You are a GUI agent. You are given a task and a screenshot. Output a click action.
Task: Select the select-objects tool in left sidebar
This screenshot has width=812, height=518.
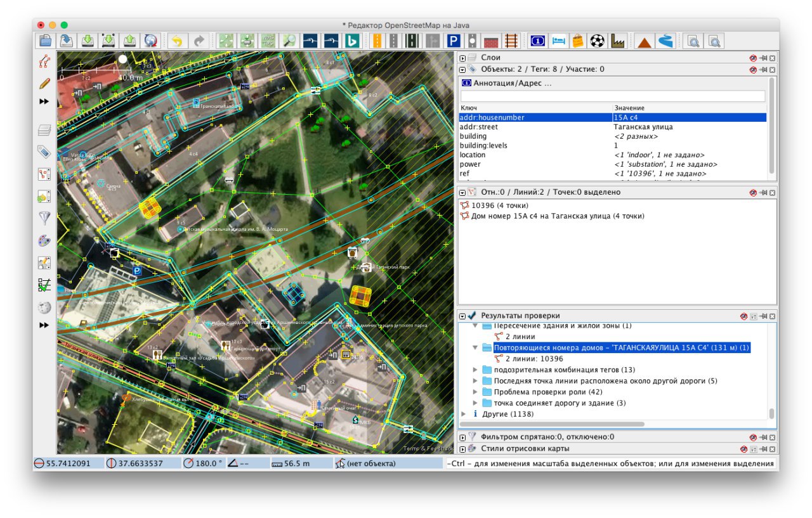[44, 62]
